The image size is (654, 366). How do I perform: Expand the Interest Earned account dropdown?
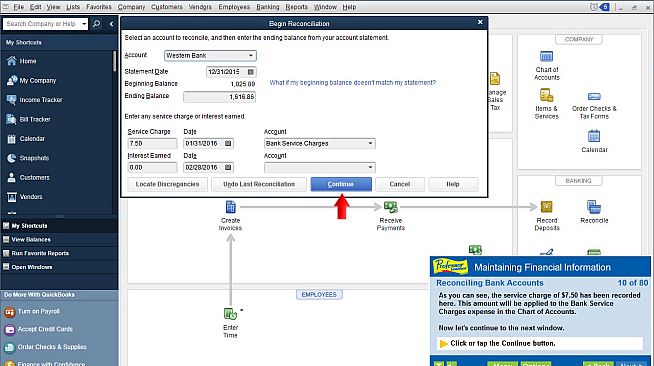370,167
